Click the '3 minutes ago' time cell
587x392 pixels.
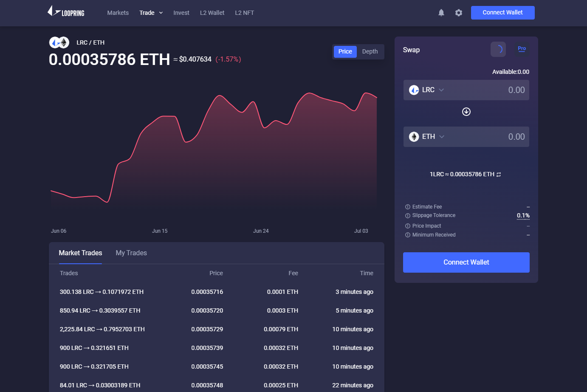[355, 292]
